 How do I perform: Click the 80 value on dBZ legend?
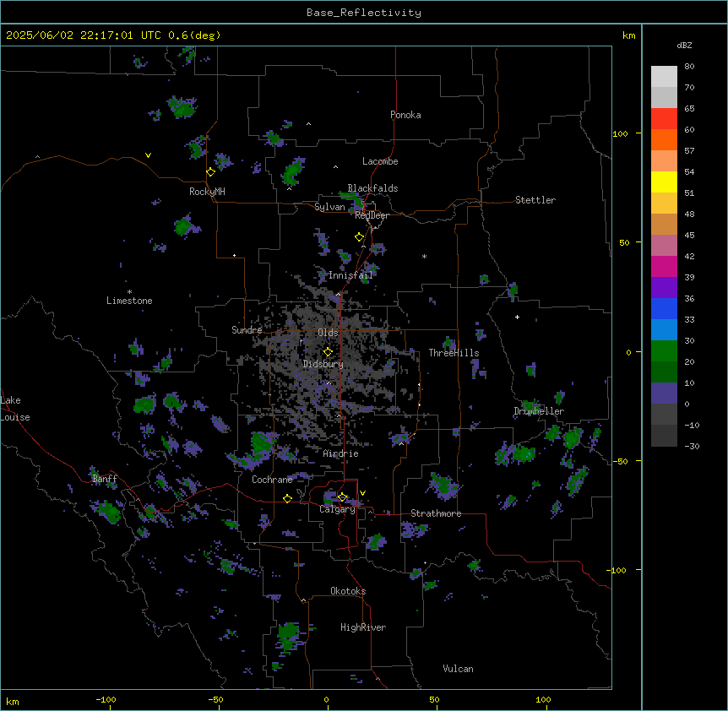(689, 67)
